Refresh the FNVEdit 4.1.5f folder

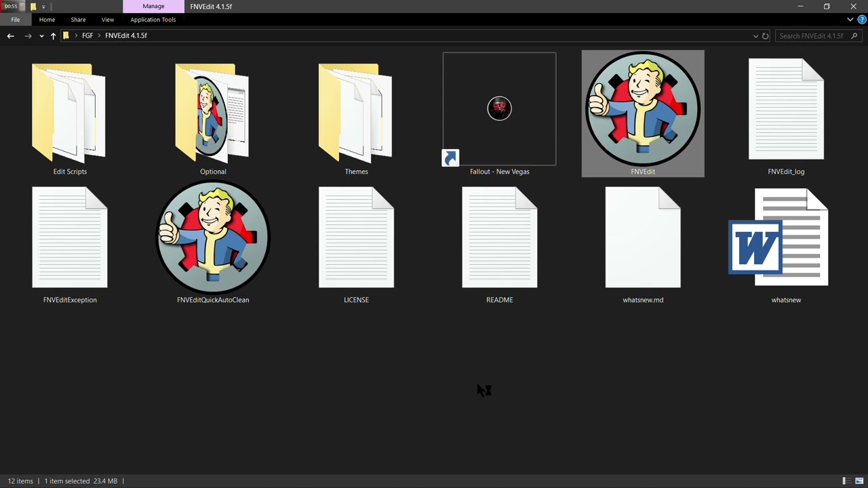766,36
